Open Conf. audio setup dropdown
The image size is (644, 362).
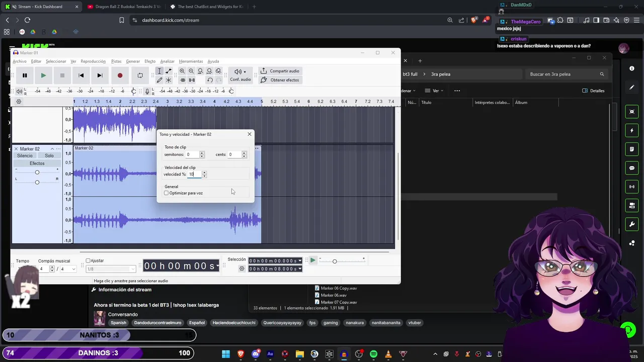tap(240, 75)
